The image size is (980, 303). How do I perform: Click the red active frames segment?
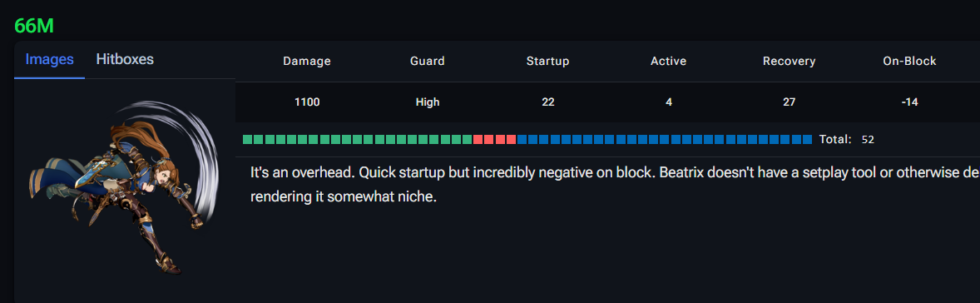click(x=495, y=139)
